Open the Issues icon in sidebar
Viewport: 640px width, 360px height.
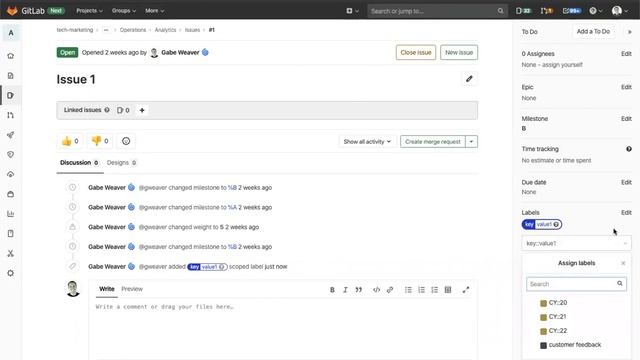11,95
